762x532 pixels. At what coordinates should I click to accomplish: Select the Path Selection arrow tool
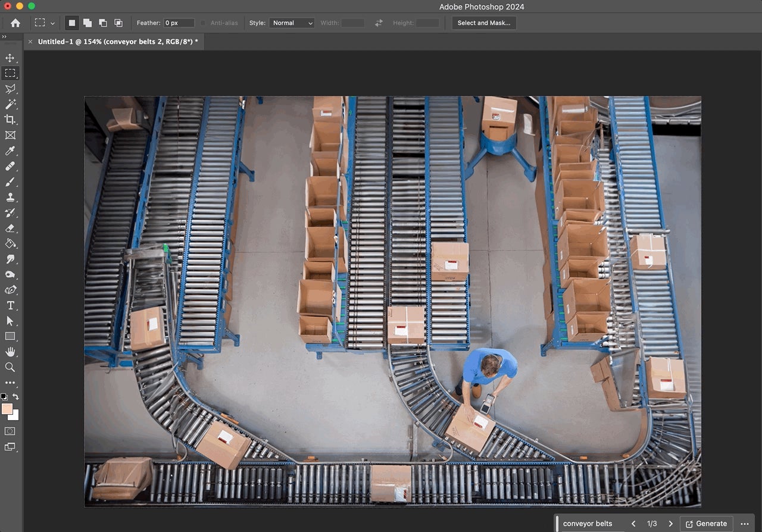[10, 321]
